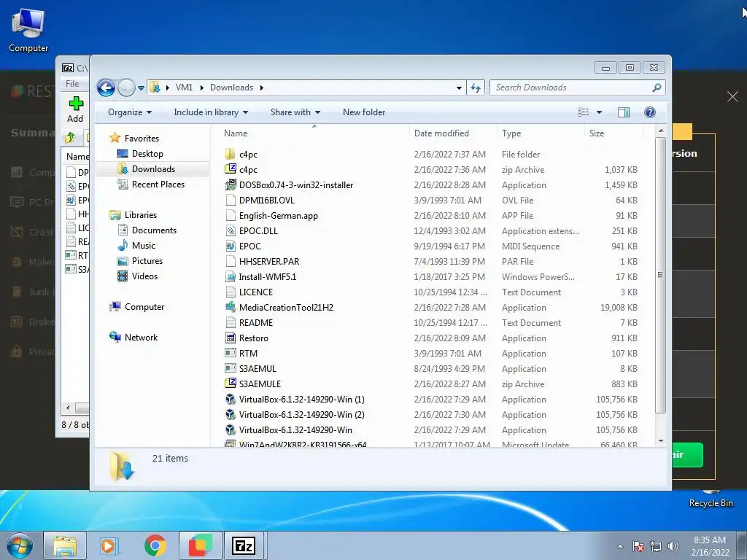
Task: Open the address bar history dropdown
Action: tap(459, 87)
